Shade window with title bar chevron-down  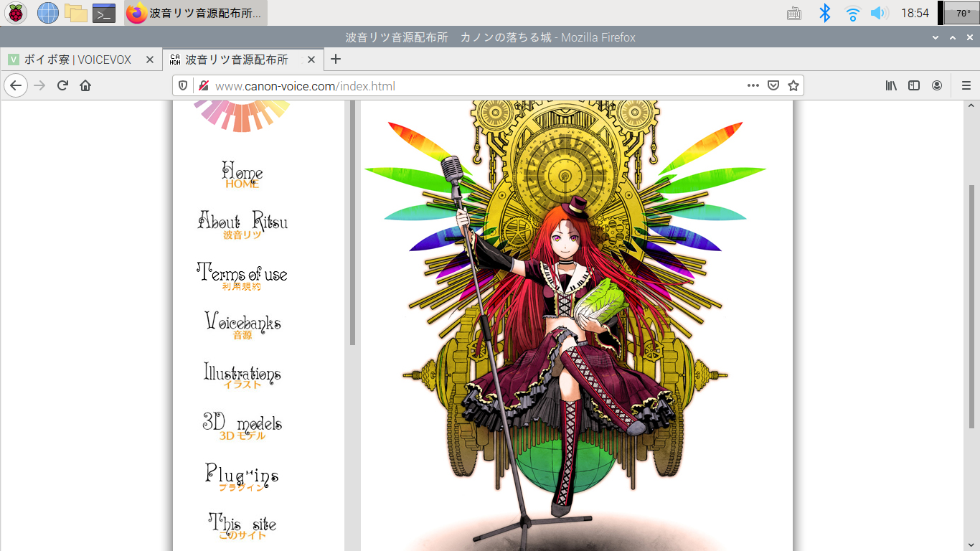936,37
